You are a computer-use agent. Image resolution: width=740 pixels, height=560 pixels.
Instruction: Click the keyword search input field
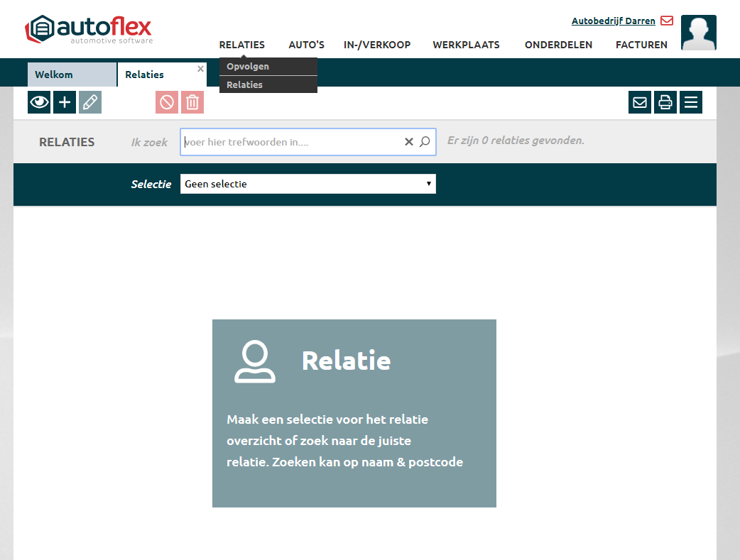(x=291, y=142)
